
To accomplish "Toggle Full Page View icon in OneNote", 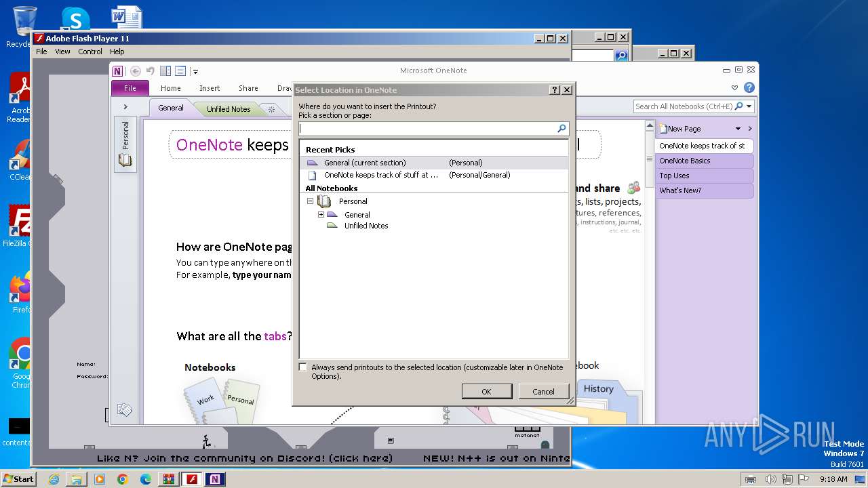I will coord(180,70).
